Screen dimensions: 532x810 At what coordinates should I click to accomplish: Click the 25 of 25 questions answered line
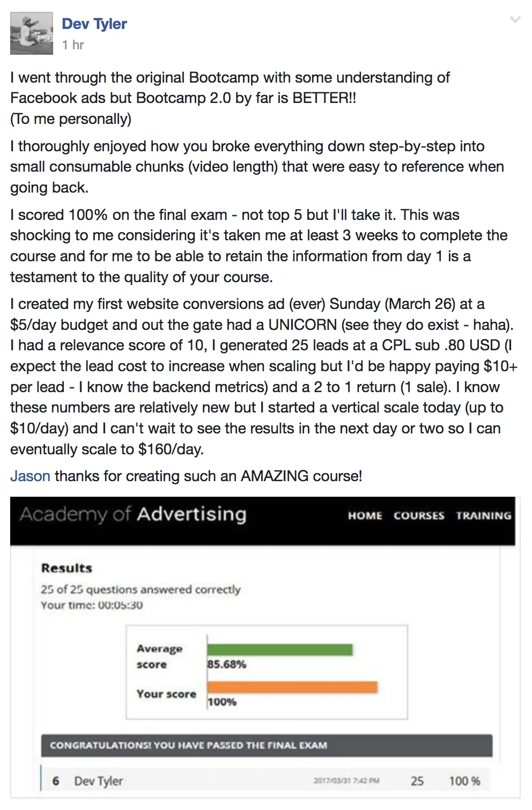point(141,589)
